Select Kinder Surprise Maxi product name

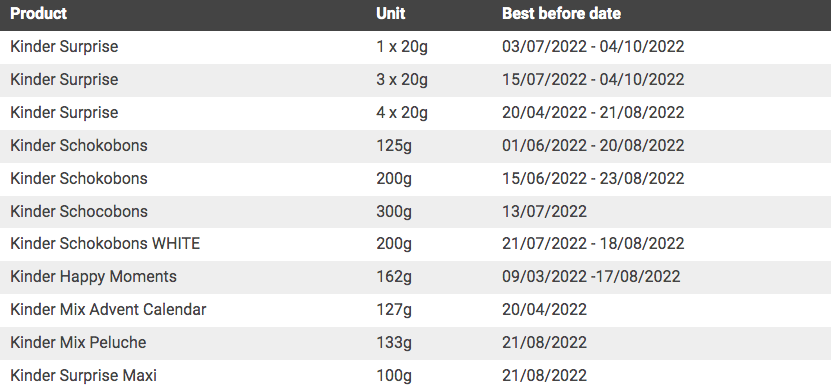click(x=83, y=376)
